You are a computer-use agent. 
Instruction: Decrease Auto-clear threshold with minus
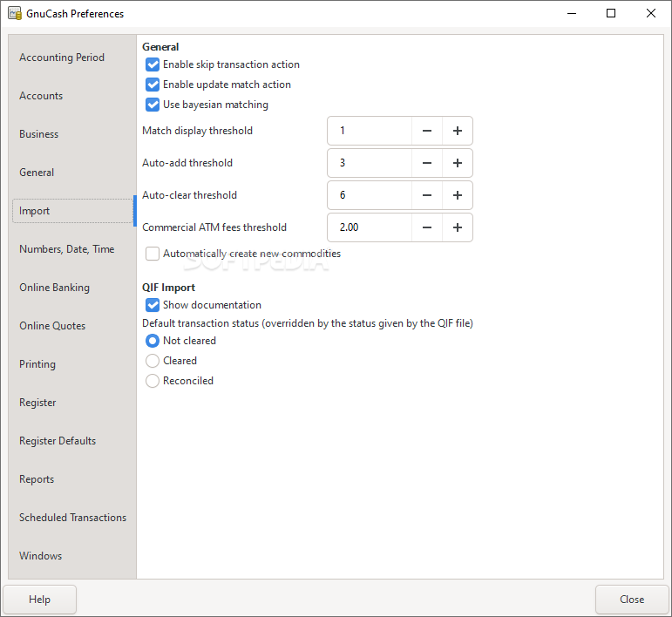427,195
